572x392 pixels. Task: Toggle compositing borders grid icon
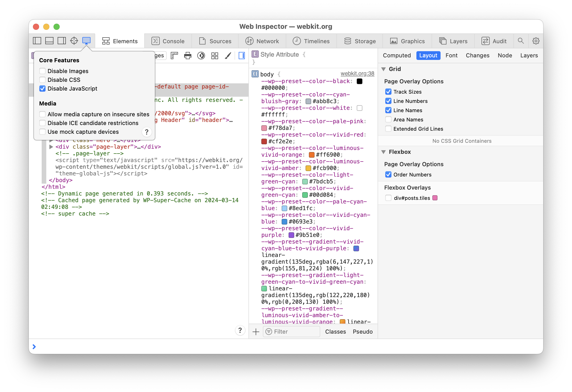[215, 56]
